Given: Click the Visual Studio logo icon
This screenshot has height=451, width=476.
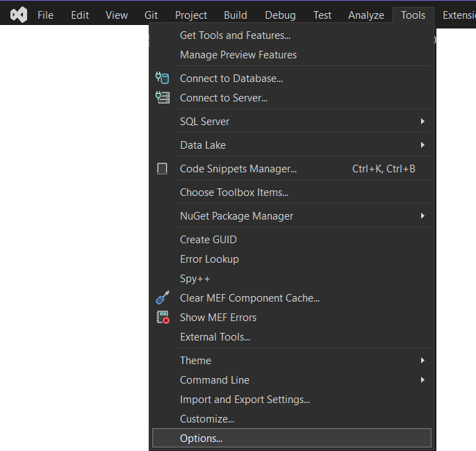Looking at the screenshot, I should (x=19, y=15).
